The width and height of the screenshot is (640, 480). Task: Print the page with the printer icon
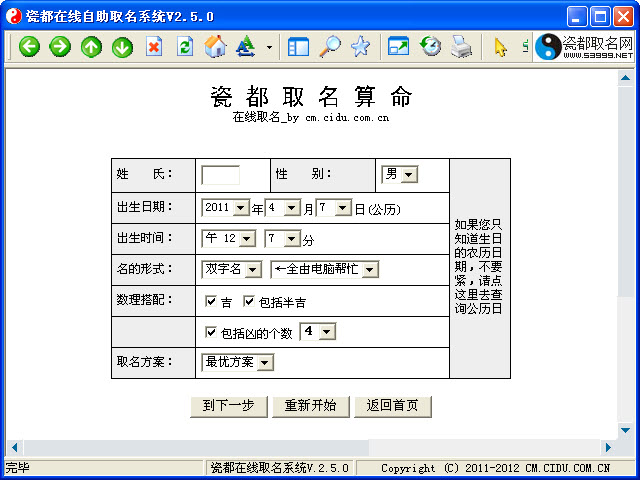[x=461, y=46]
